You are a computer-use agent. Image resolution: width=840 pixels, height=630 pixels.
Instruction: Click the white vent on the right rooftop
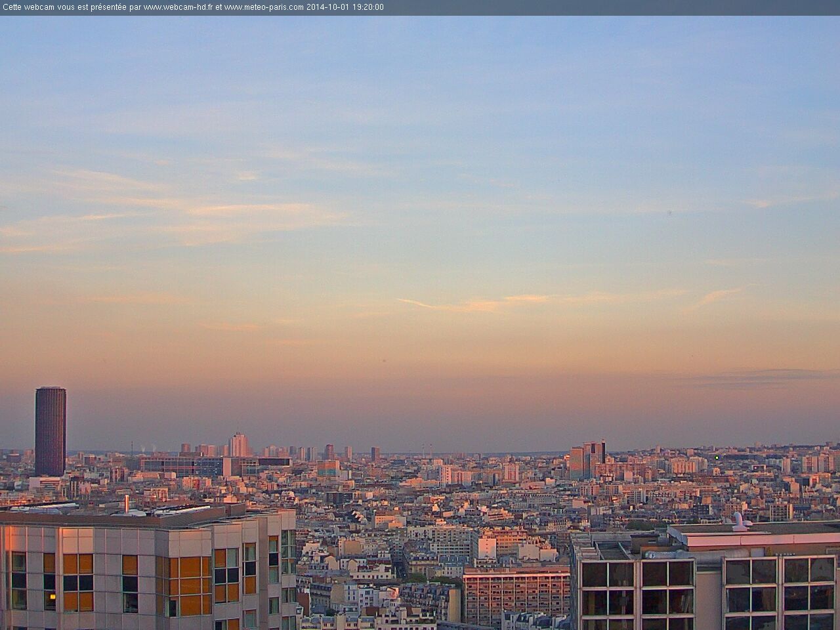pyautogui.click(x=740, y=520)
